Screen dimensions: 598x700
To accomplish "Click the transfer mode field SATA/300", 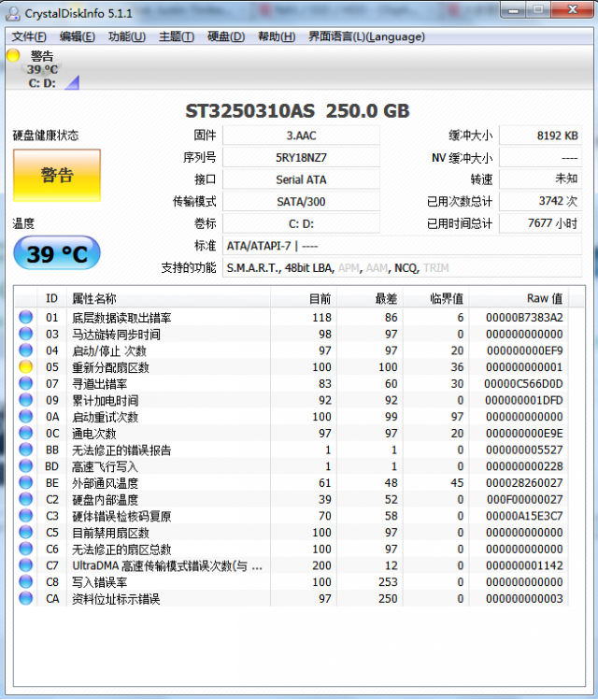I will [x=301, y=201].
